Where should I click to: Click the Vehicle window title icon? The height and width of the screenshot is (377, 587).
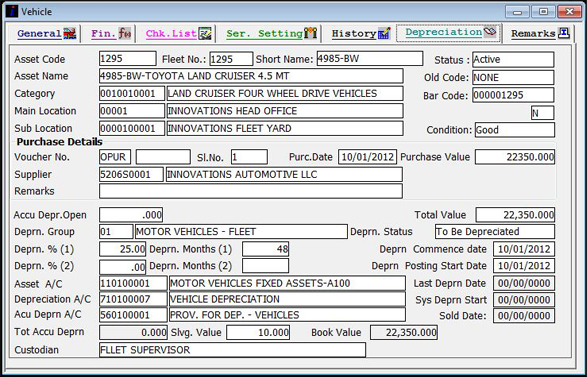(x=12, y=12)
